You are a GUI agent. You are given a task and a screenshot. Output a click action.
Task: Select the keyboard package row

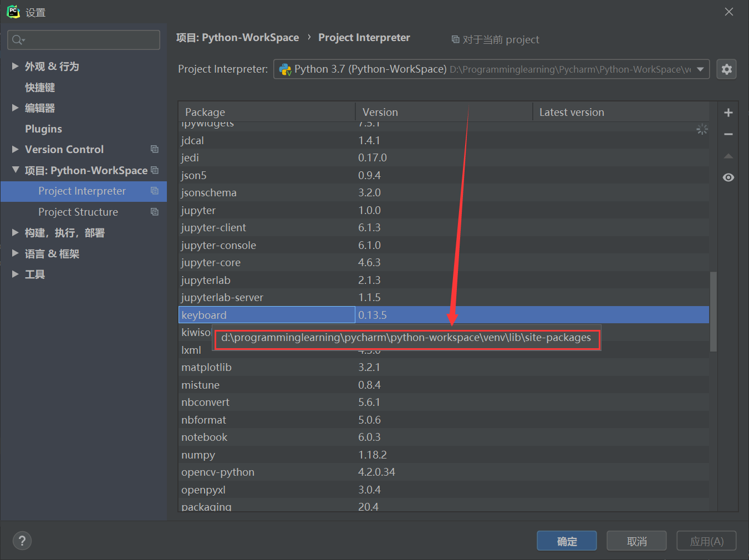[444, 315]
